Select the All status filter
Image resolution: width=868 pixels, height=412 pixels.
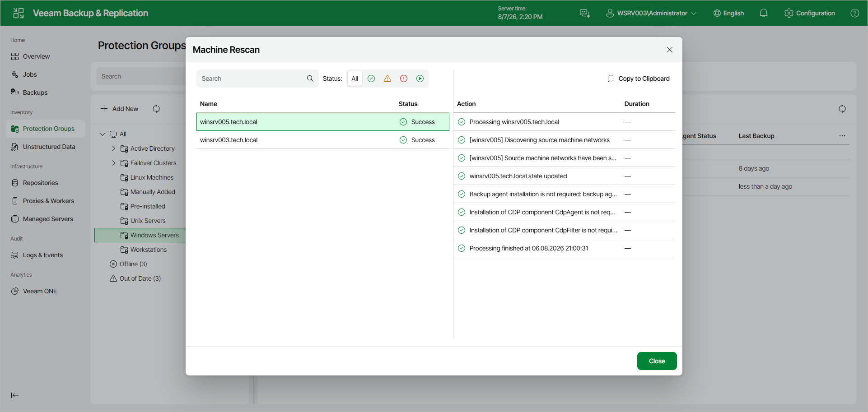click(x=355, y=79)
